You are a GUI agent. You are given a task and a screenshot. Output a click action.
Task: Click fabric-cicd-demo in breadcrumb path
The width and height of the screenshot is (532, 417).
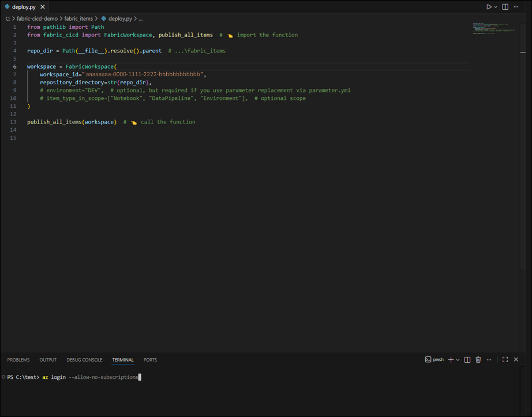click(x=38, y=18)
